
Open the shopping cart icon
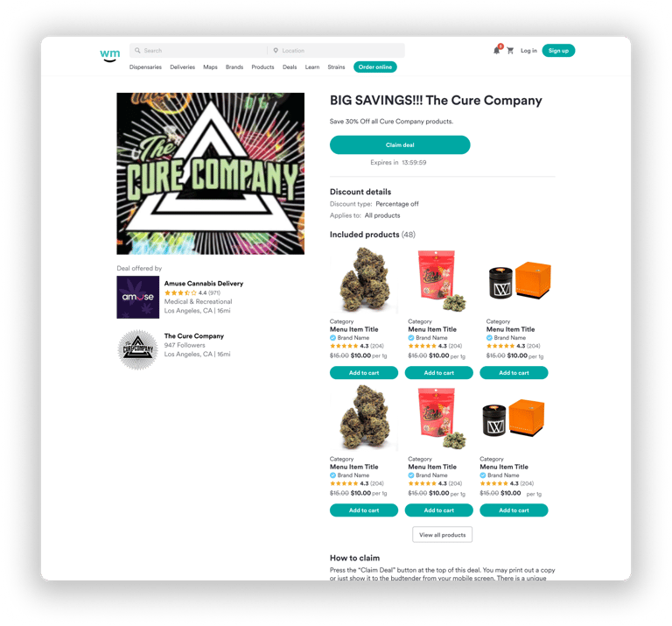click(x=510, y=51)
